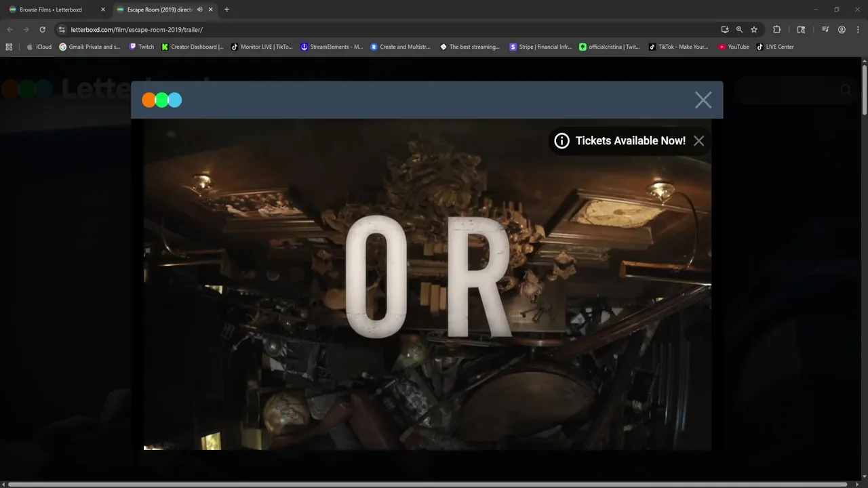Open the LIVE Center bookmark
Image resolution: width=868 pixels, height=488 pixels.
[x=775, y=47]
